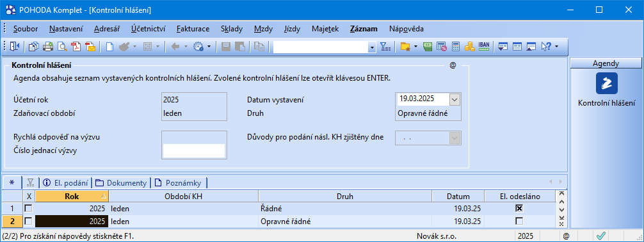
Task: Click the gold coins icon
Action: [x=469, y=47]
